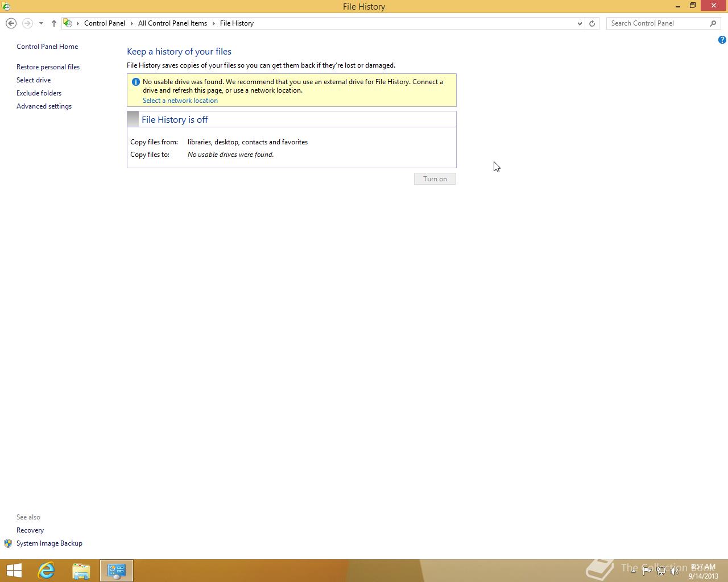Click Control Panel taskbar button
Screen dimensions: 728x582
117,571
